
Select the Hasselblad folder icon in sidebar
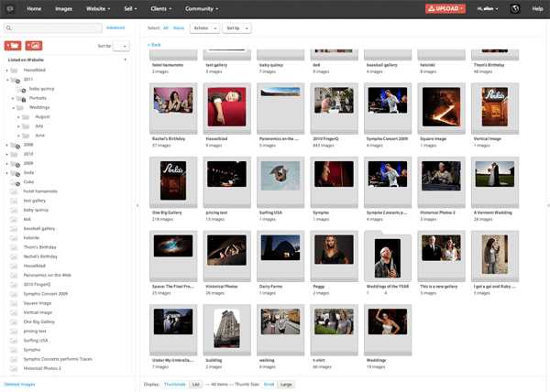16,70
